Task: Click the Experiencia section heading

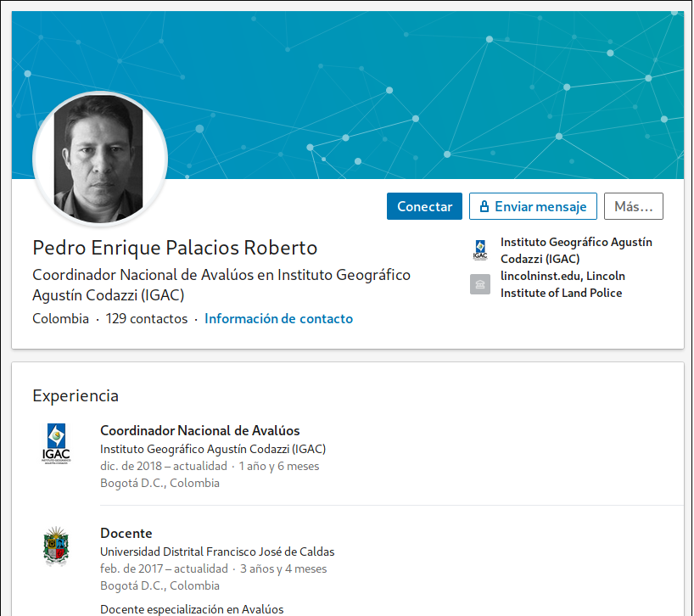Action: tap(76, 395)
